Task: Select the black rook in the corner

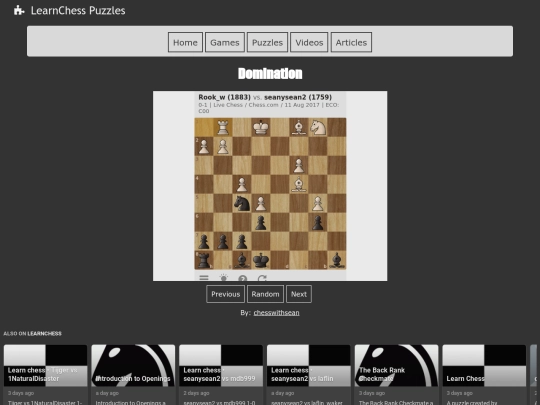Action: point(204,260)
